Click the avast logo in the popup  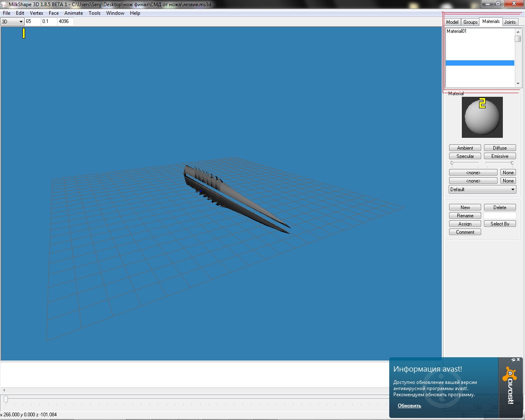pyautogui.click(x=510, y=386)
